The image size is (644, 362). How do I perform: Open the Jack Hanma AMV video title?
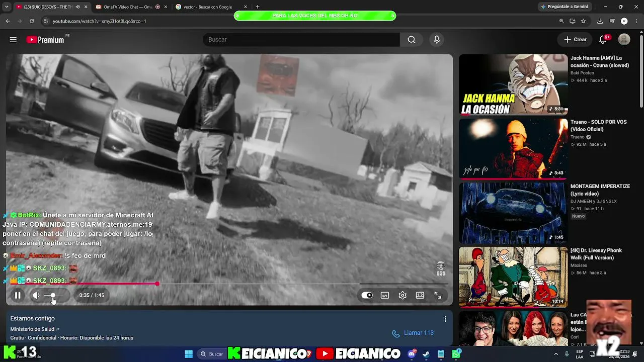[600, 62]
